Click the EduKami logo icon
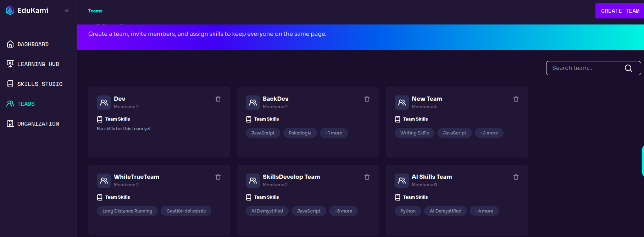The height and width of the screenshot is (237, 644). 10,11
